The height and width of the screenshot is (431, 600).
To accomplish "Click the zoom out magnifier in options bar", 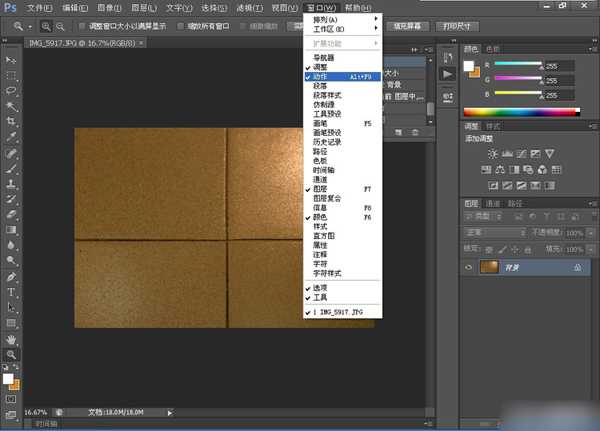I will click(61, 25).
